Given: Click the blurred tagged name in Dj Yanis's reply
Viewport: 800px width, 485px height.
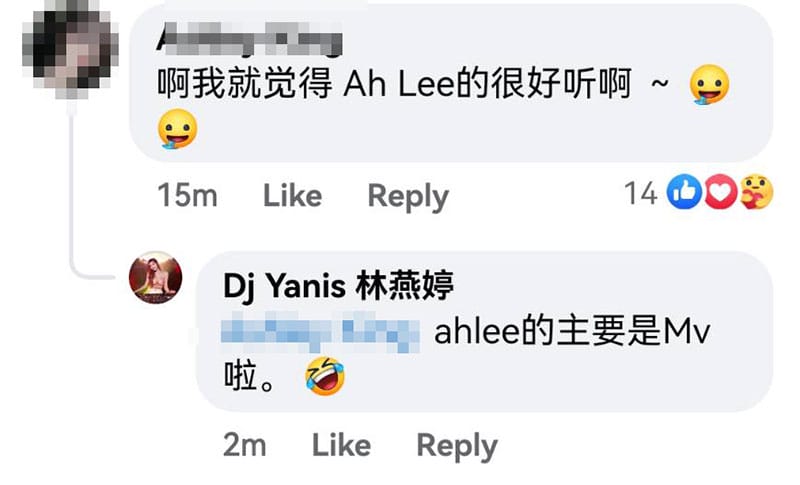Looking at the screenshot, I should point(320,333).
